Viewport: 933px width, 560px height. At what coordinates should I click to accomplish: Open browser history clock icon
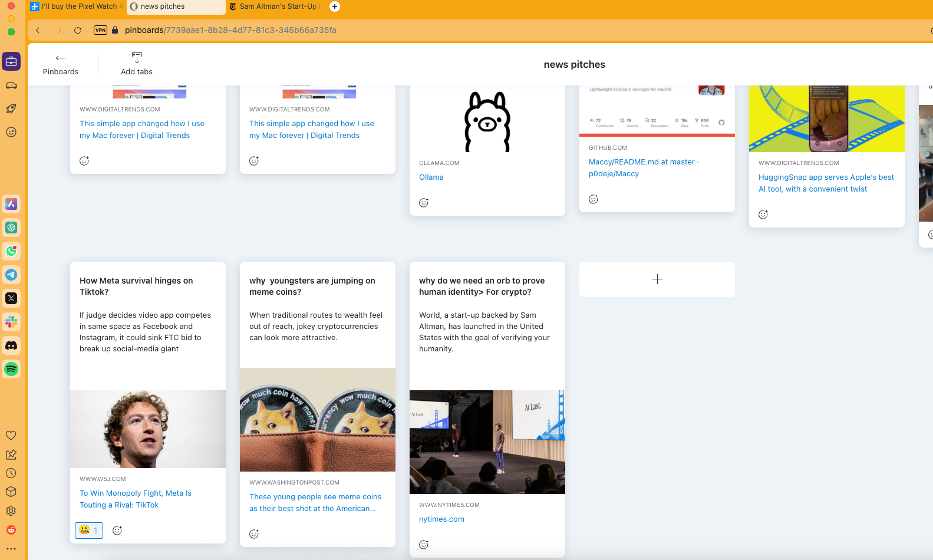[11, 473]
